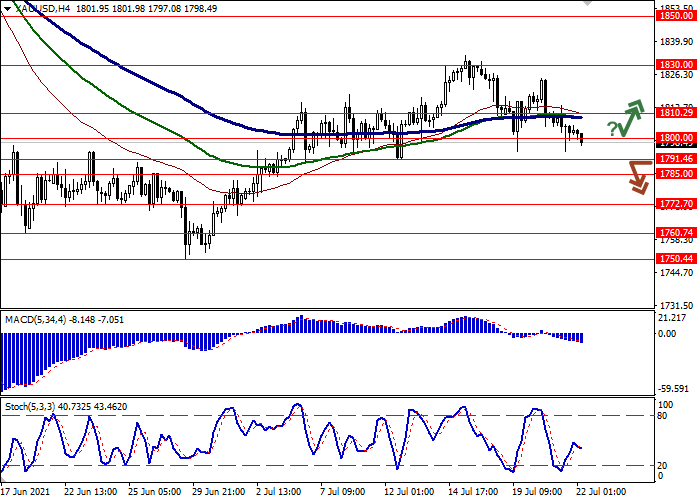This screenshot has width=700, height=500.
Task: Select the 1750.44 price level label
Action: tap(676, 259)
